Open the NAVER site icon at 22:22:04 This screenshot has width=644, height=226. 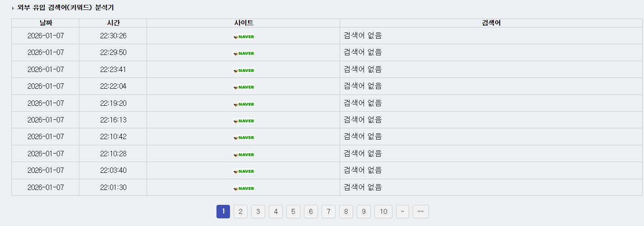tap(244, 87)
